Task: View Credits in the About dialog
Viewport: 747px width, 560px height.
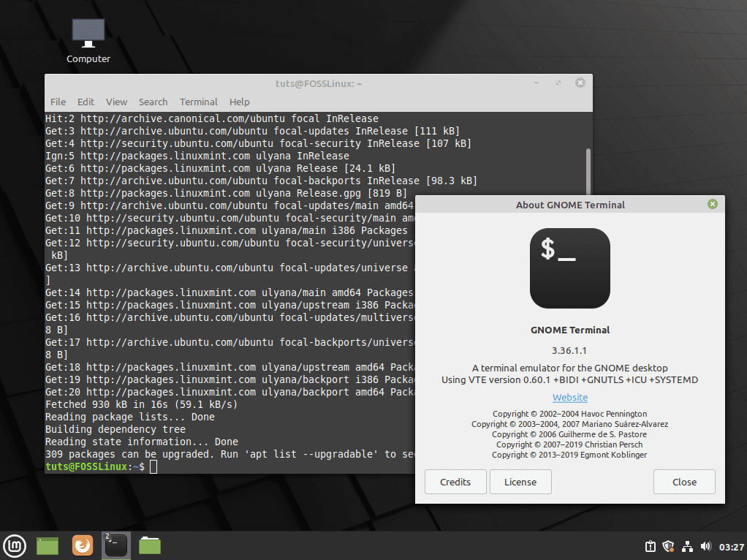Action: 455,482
